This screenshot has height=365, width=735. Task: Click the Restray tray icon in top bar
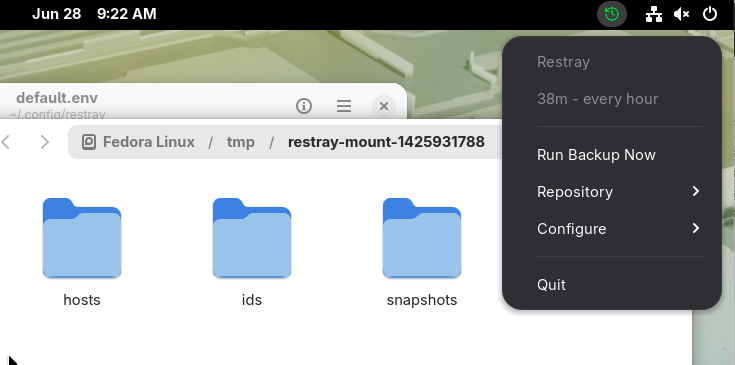(x=612, y=14)
